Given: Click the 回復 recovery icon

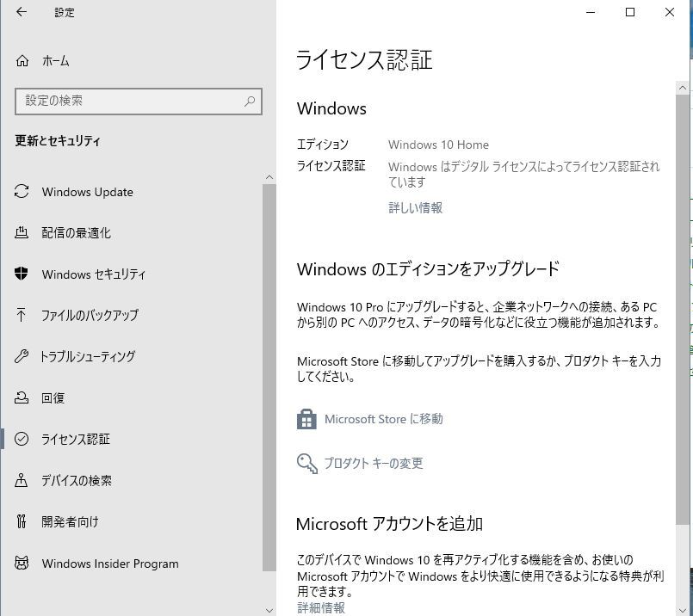Looking at the screenshot, I should click(x=22, y=397).
